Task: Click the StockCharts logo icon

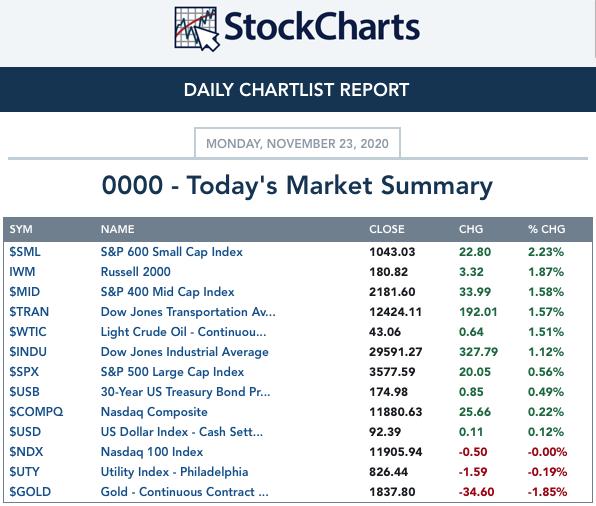Action: point(197,29)
